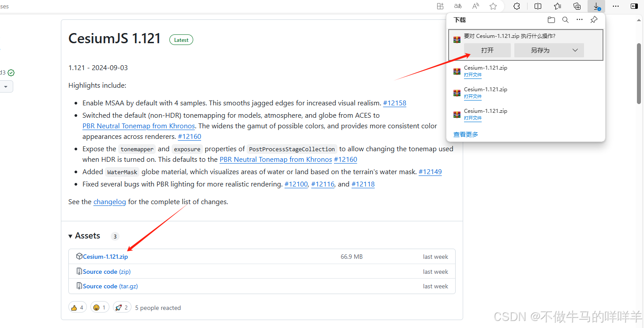The height and width of the screenshot is (328, 644).
Task: Click the '5 people reacted' text
Action: pyautogui.click(x=158, y=308)
